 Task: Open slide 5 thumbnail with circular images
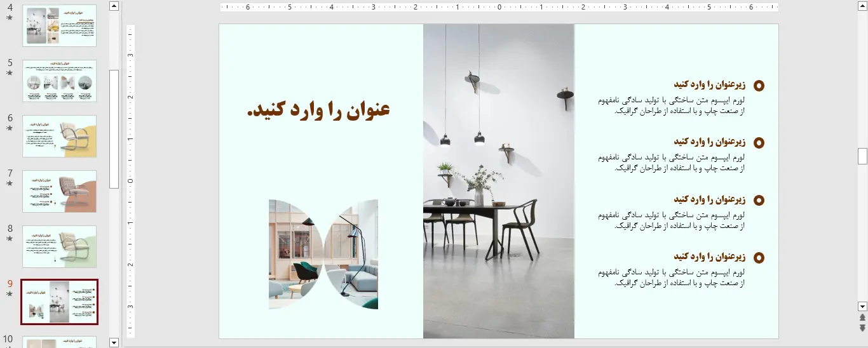[60, 81]
